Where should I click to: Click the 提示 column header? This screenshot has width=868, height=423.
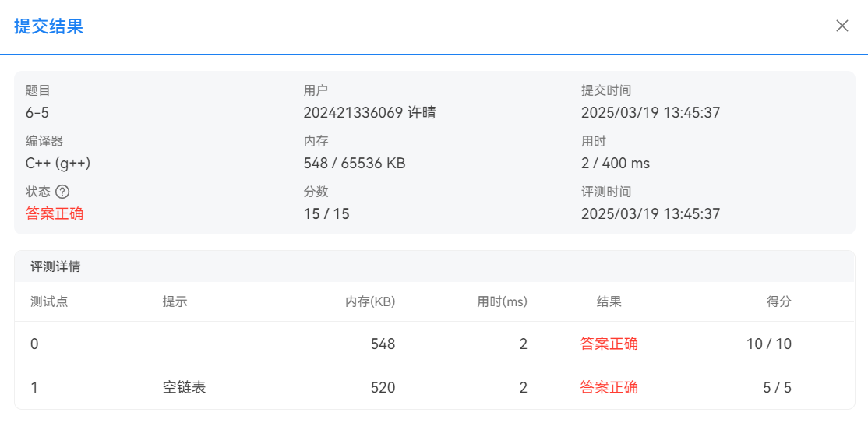pos(175,301)
